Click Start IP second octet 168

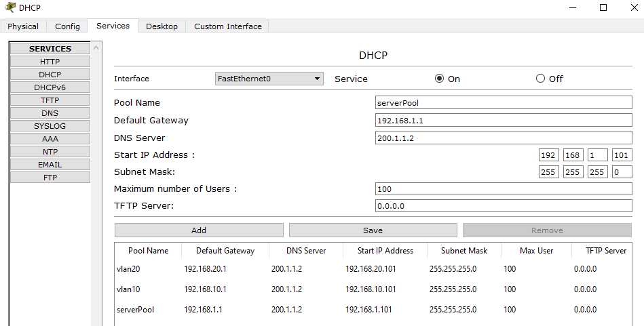tap(573, 155)
